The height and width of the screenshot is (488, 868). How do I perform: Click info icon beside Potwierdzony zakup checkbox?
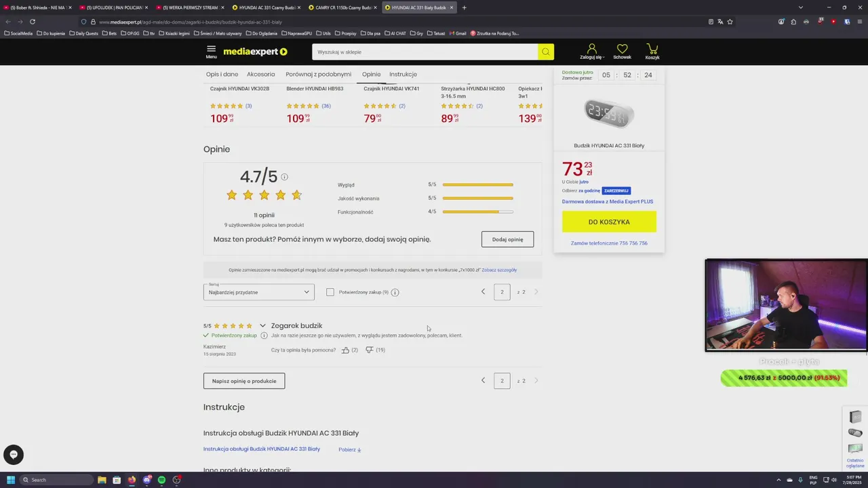[x=395, y=292]
